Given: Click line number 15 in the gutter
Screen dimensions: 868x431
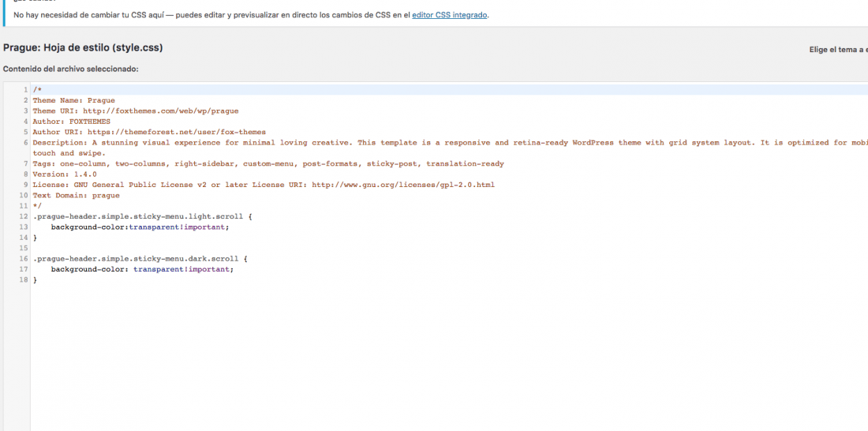Looking at the screenshot, I should (24, 248).
